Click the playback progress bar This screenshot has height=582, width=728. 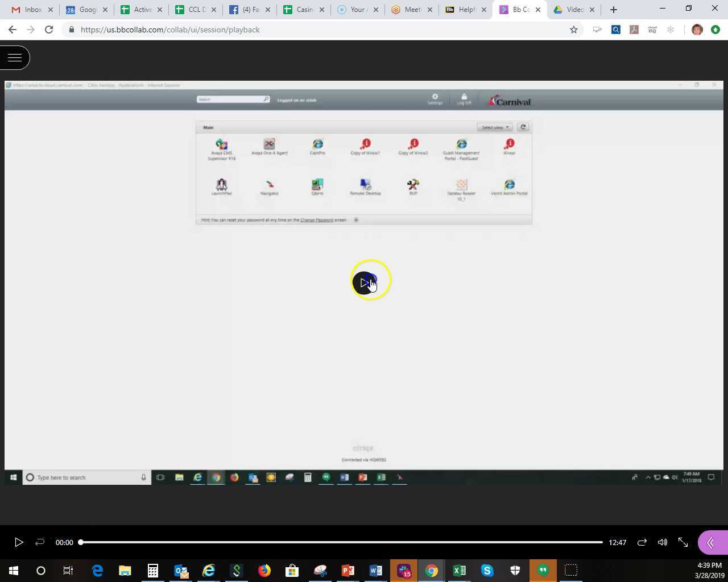341,542
